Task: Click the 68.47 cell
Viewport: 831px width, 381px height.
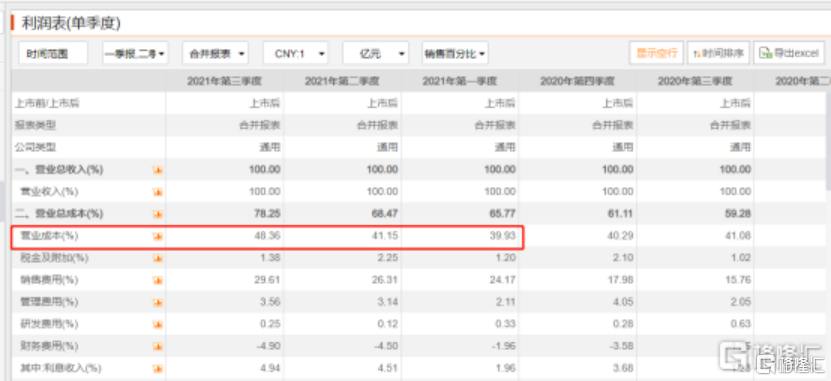Action: (x=385, y=214)
